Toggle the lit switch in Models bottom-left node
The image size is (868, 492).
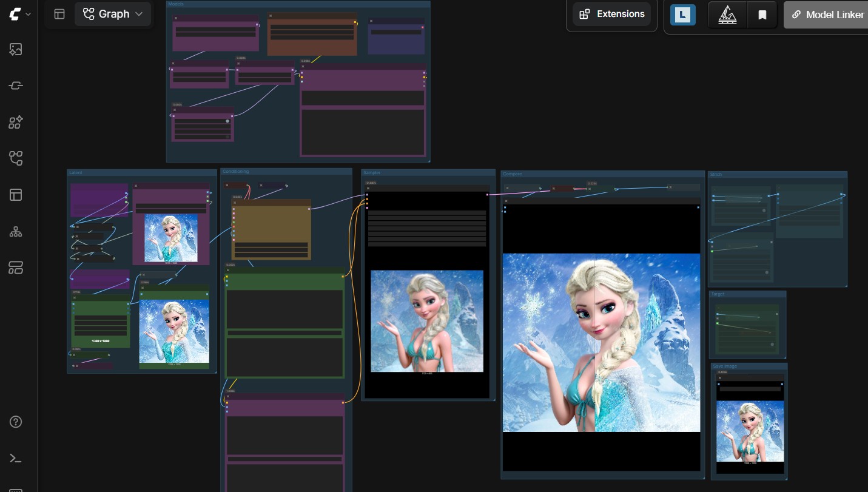coord(227,121)
